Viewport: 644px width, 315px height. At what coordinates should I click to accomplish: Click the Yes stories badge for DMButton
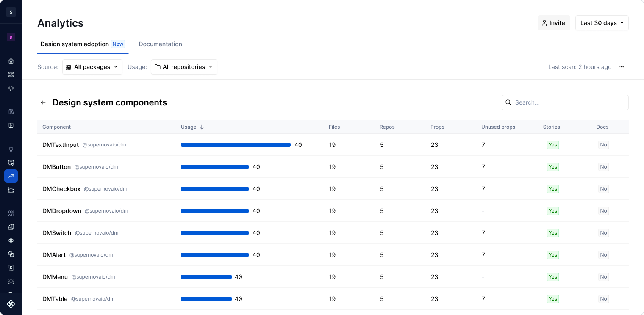pos(552,167)
